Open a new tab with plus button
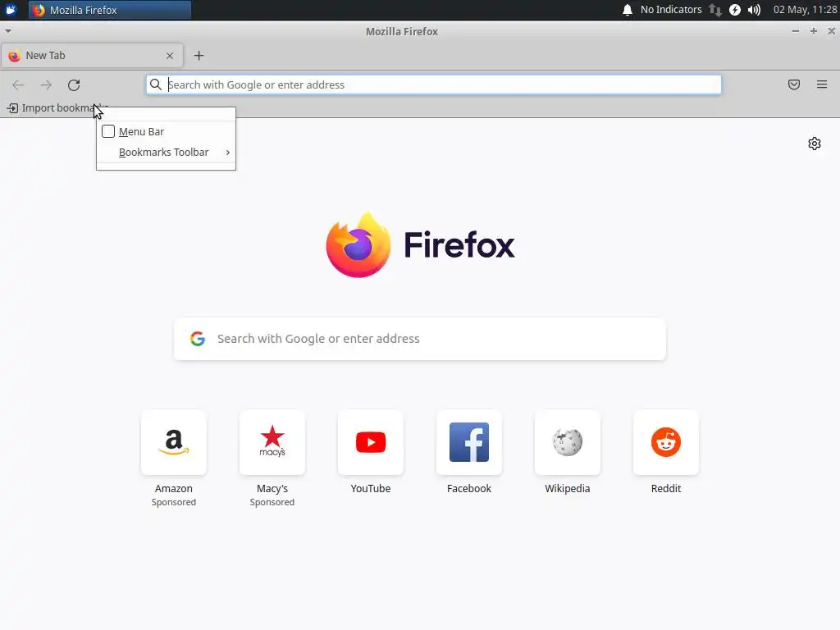 click(x=199, y=56)
